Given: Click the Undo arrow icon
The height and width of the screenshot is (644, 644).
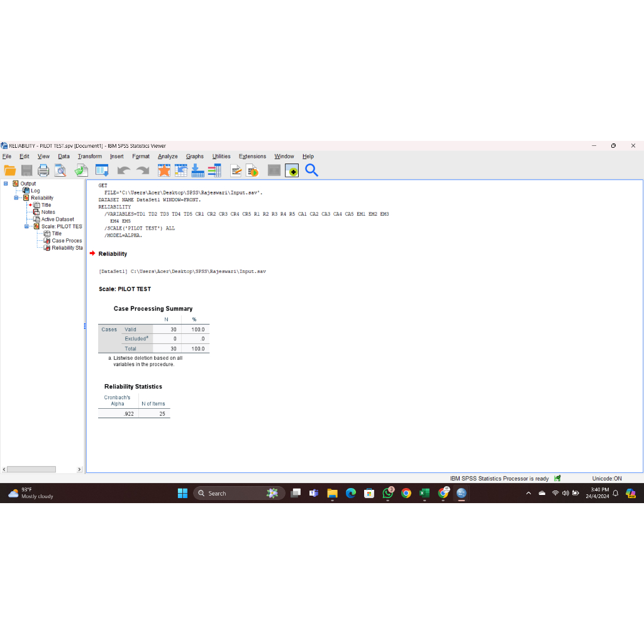Looking at the screenshot, I should [123, 170].
